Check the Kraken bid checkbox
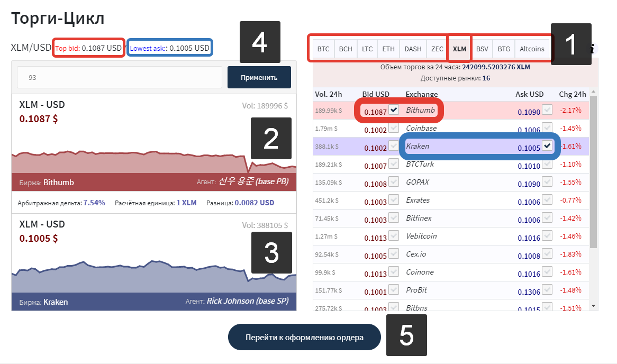Viewport: 617px width, 364px height. coord(394,145)
